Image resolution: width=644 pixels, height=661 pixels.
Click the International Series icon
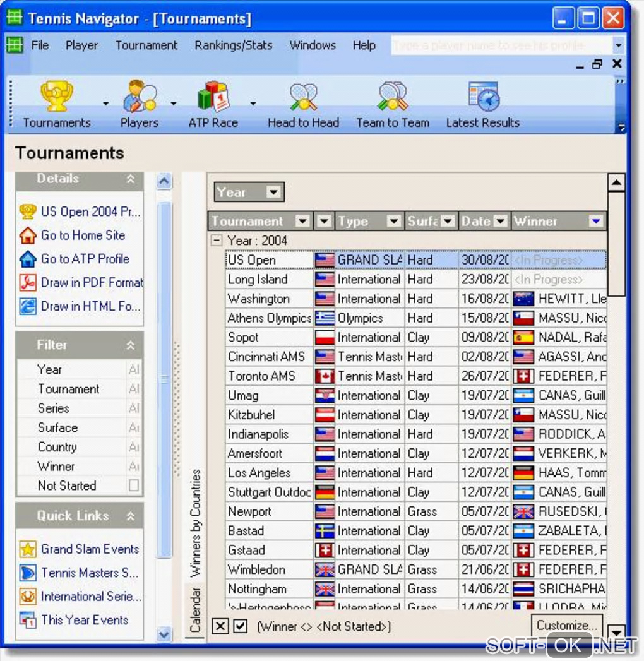pyautogui.click(x=27, y=597)
